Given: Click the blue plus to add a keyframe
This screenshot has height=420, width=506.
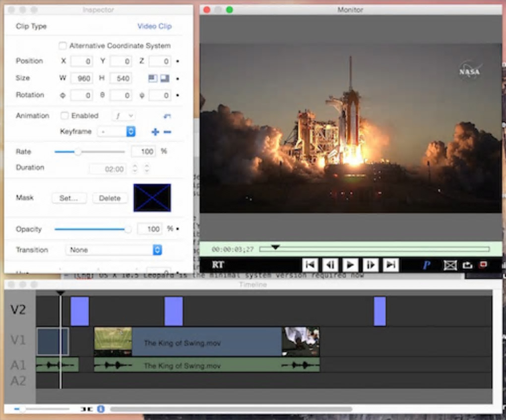Looking at the screenshot, I should coord(155,132).
